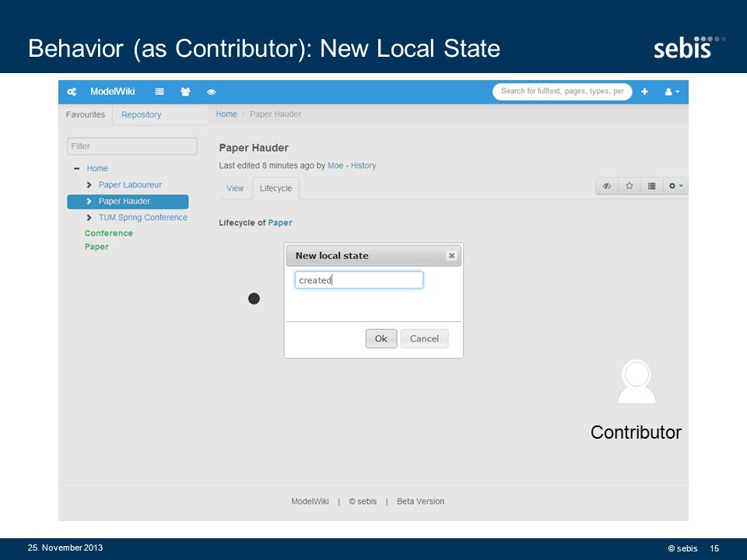This screenshot has width=747, height=560.
Task: Collapse the Home tree node
Action: [x=77, y=169]
